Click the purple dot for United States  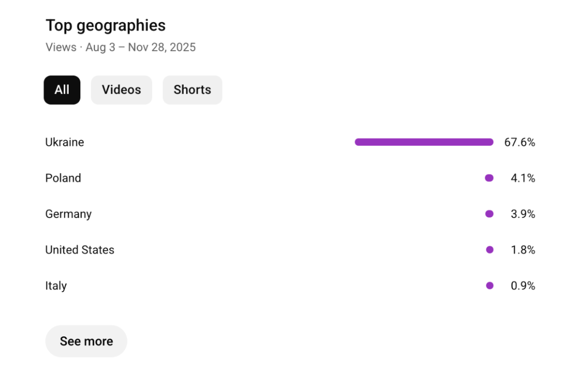tap(490, 250)
